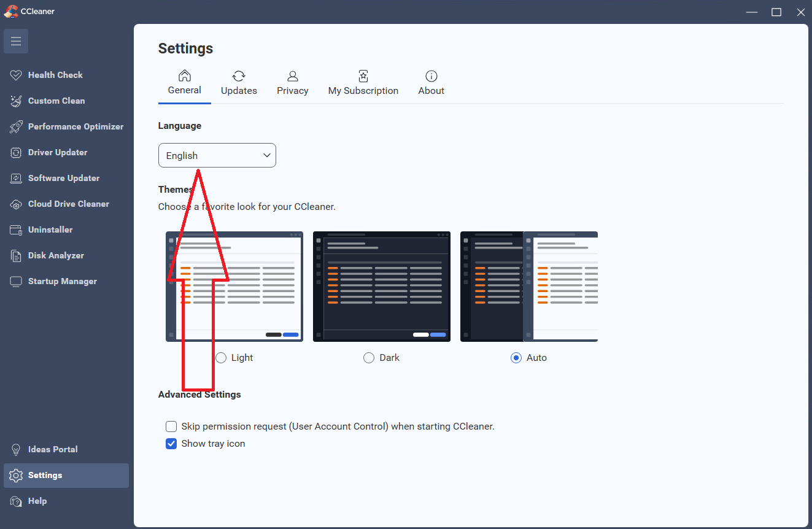Open Uninstaller from the sidebar
812x529 pixels.
tap(50, 230)
